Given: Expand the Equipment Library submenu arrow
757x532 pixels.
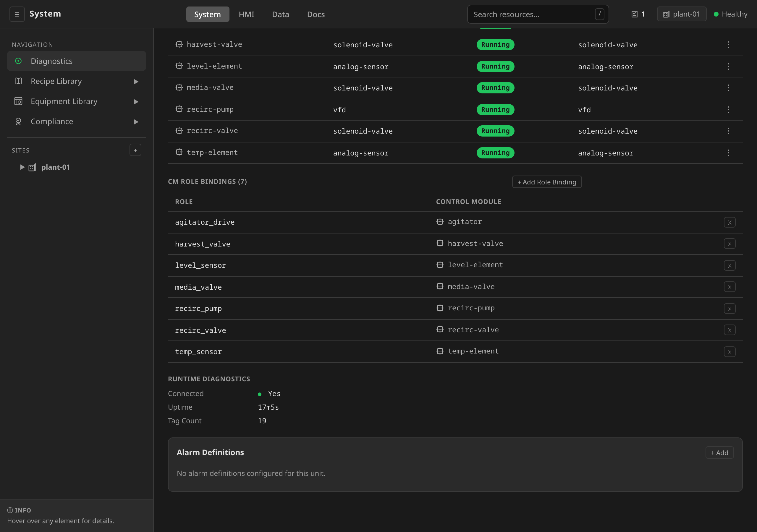Looking at the screenshot, I should click(x=136, y=101).
